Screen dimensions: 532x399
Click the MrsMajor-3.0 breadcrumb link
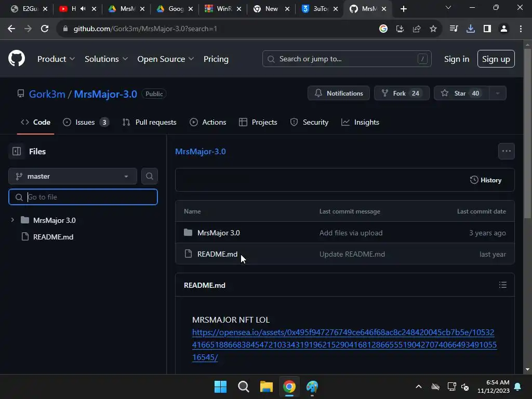click(x=200, y=151)
